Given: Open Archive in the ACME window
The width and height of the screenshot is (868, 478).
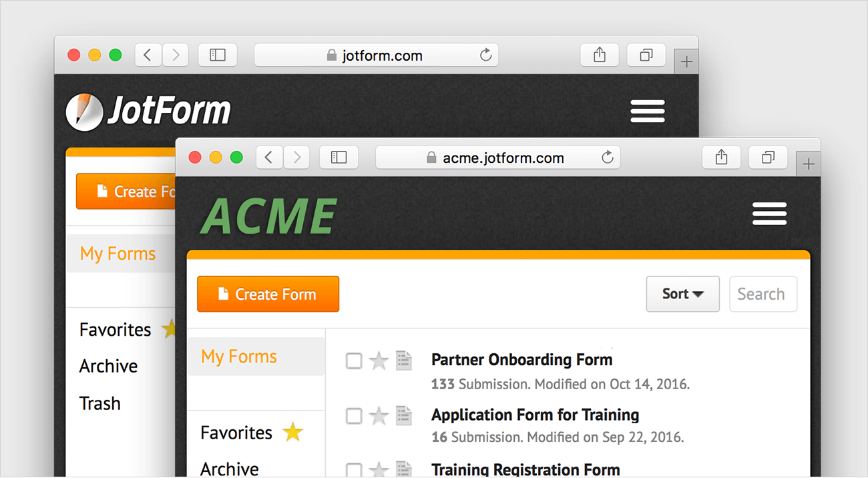Looking at the screenshot, I should point(230,469).
